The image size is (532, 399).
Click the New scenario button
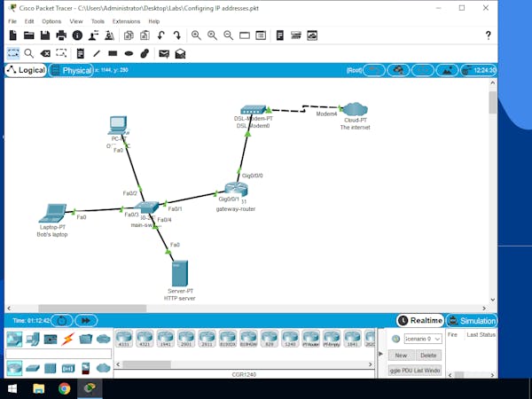pyautogui.click(x=401, y=356)
